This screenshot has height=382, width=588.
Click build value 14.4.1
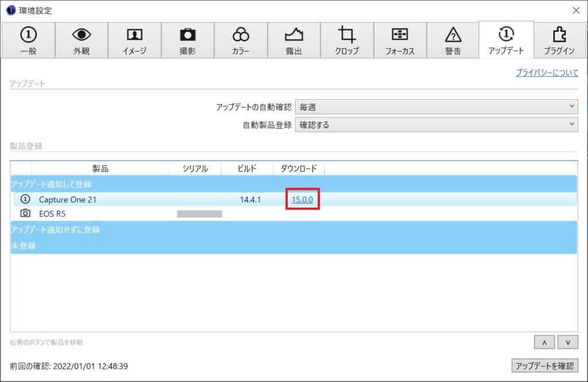point(250,200)
